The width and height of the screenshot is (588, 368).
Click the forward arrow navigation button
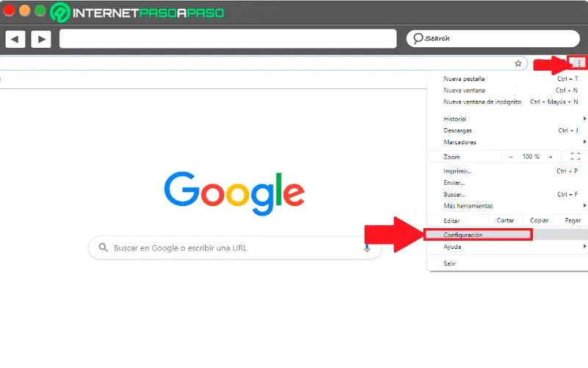click(x=41, y=39)
